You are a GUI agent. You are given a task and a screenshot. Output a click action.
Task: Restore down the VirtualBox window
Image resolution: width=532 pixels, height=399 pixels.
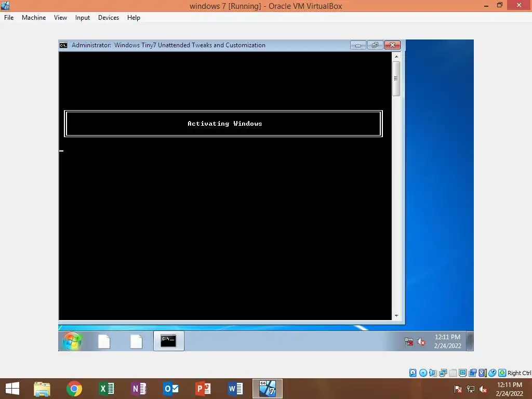[499, 5]
